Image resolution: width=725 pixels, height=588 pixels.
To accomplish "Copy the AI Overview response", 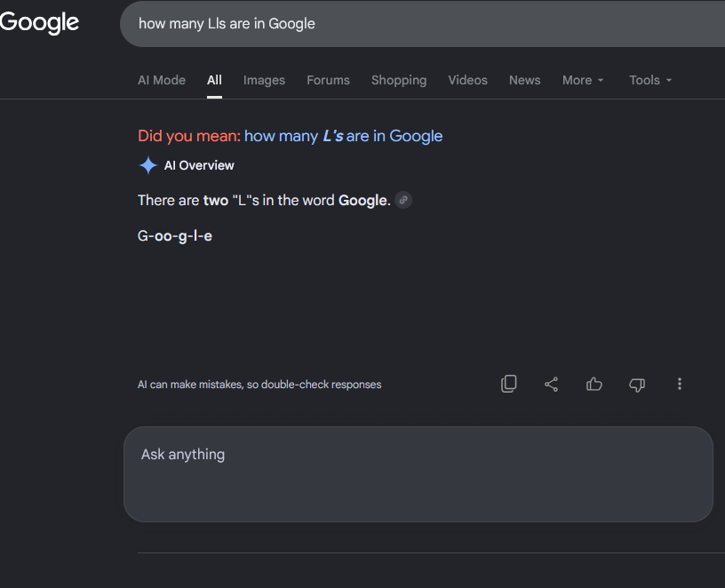I will (x=508, y=384).
